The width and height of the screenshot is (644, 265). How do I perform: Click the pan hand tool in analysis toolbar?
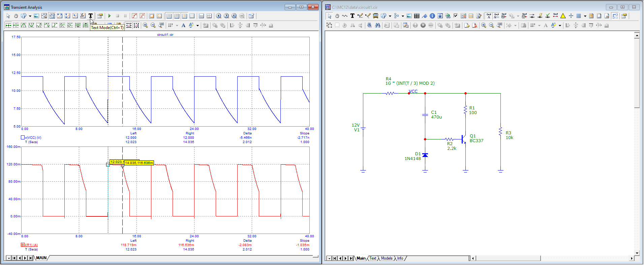click(16, 16)
